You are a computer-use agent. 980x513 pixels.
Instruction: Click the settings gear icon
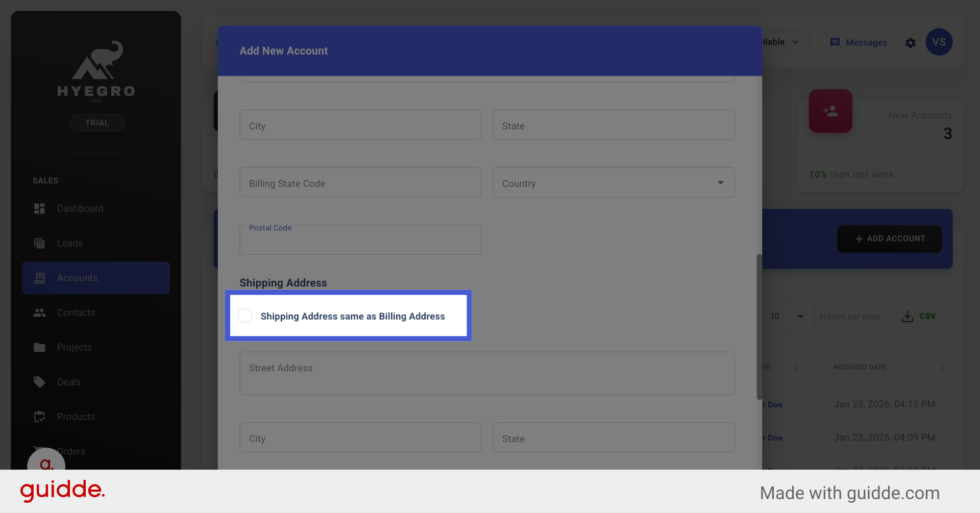click(911, 43)
